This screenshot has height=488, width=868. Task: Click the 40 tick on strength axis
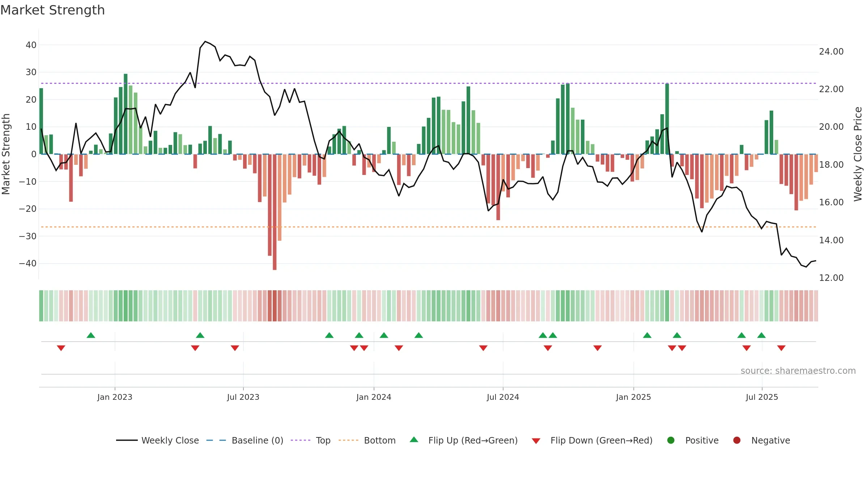tap(31, 45)
